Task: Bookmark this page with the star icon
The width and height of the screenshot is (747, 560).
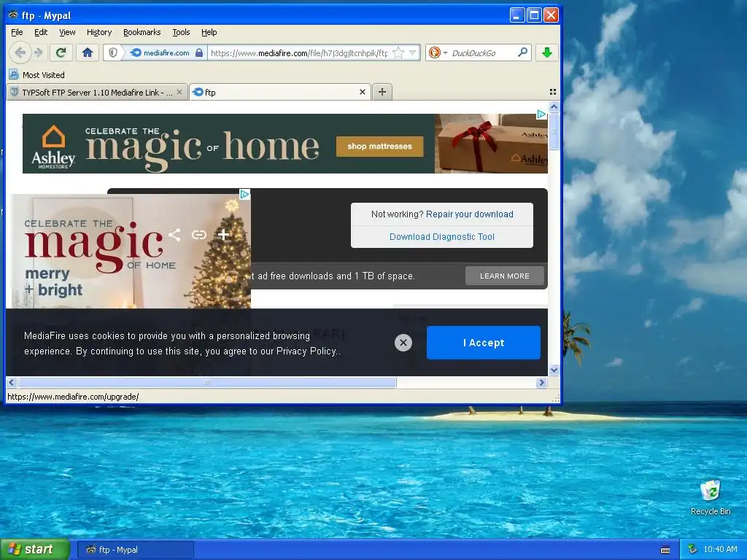Action: (398, 52)
